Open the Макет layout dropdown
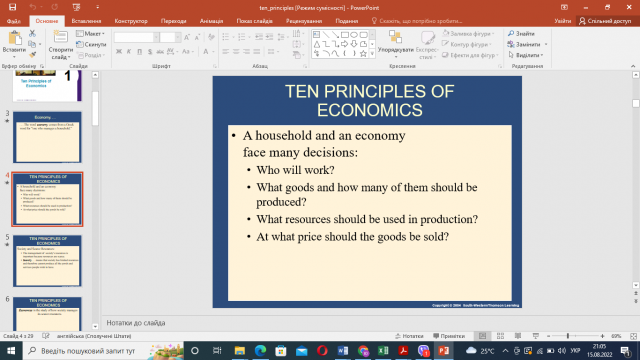 click(91, 33)
